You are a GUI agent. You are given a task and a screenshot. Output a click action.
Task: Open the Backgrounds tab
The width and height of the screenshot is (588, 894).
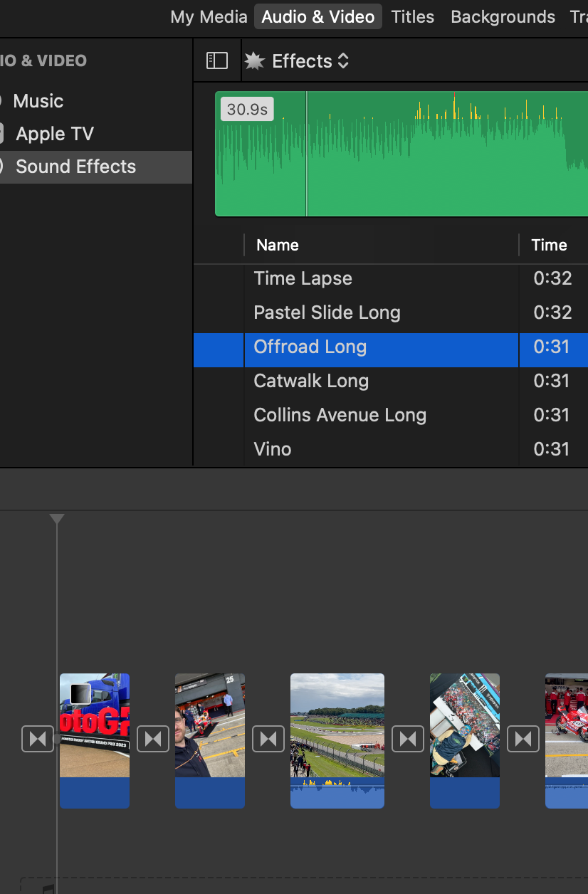pos(503,16)
